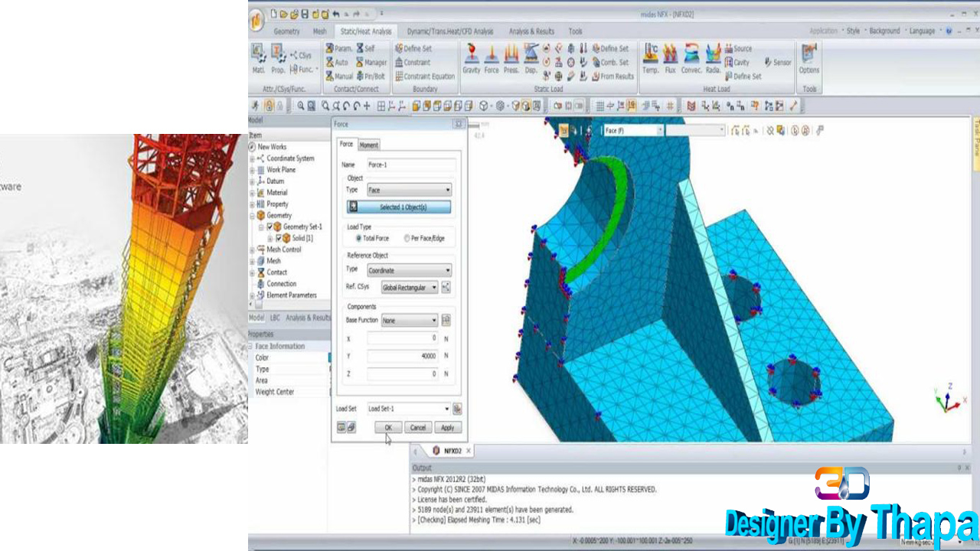Select the Flux heat load icon
The height and width of the screenshot is (551, 980).
coord(670,60)
